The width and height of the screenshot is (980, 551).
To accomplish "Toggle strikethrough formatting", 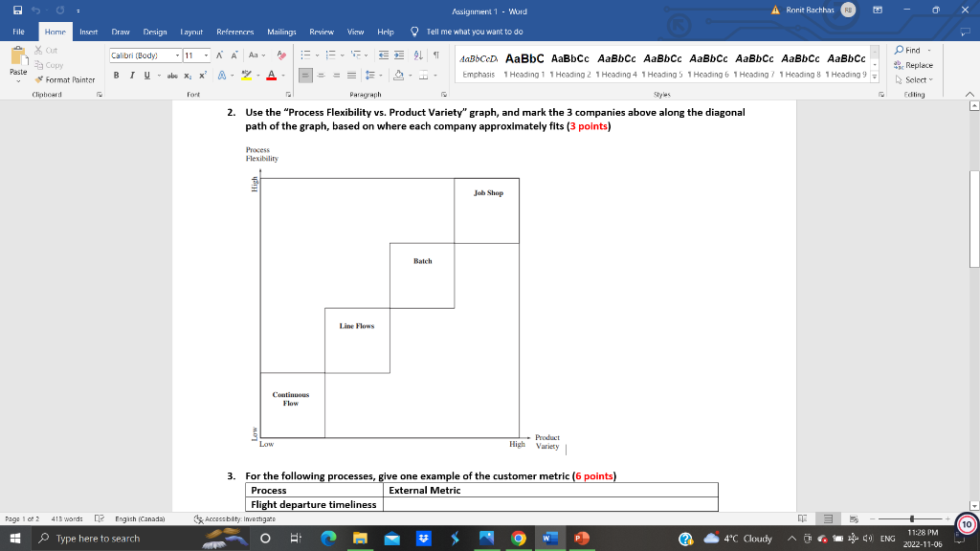I will [172, 76].
